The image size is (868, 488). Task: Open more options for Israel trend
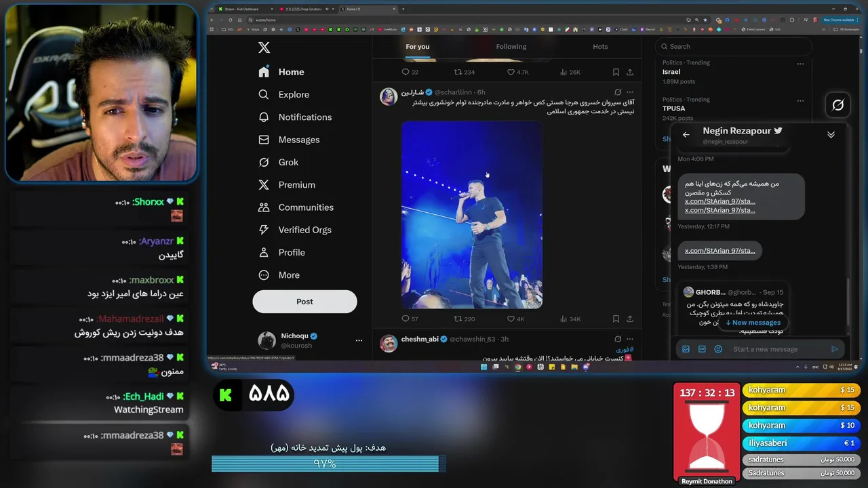800,63
